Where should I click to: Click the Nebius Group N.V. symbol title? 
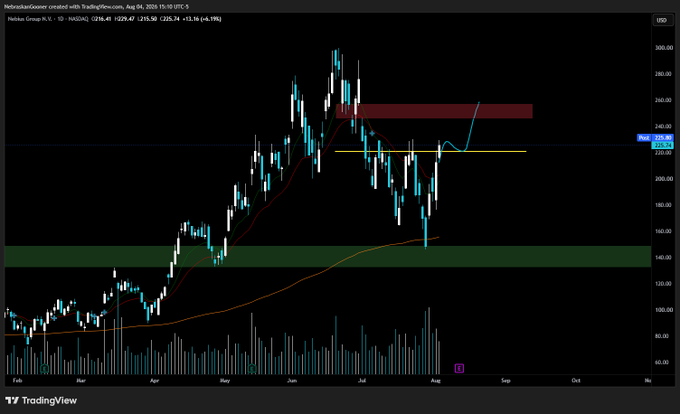pos(48,19)
